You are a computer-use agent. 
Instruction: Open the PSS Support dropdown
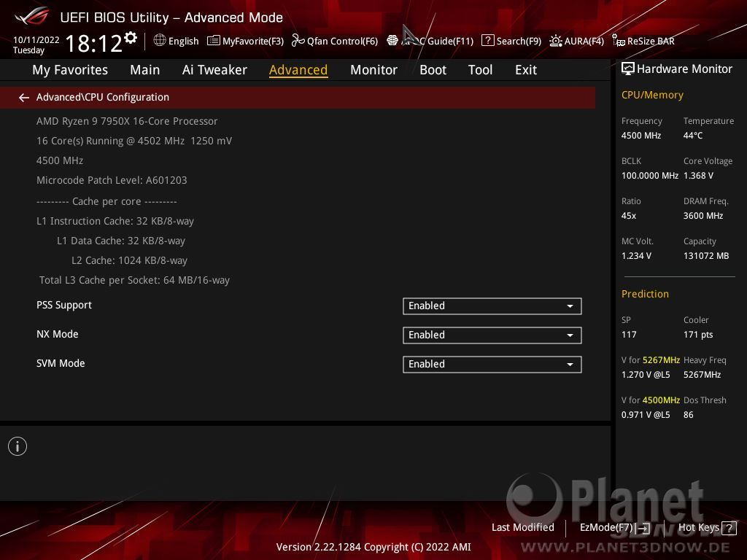(x=492, y=306)
